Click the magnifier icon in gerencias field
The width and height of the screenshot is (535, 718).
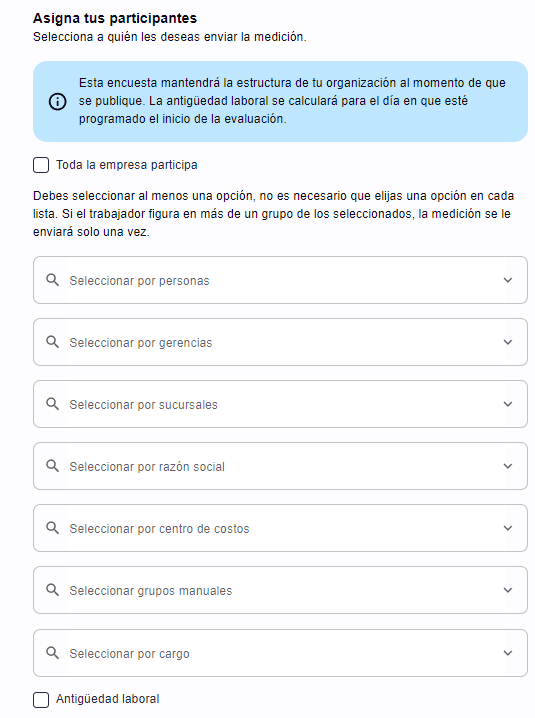click(53, 342)
